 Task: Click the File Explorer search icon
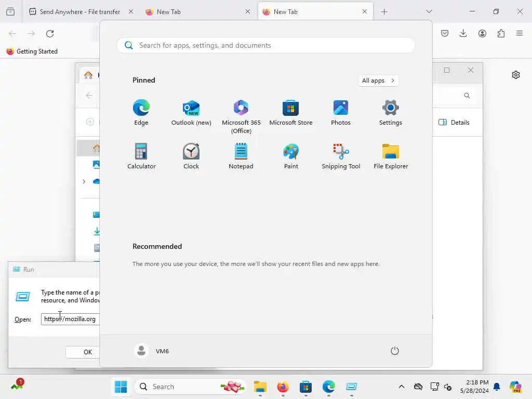(x=467, y=96)
